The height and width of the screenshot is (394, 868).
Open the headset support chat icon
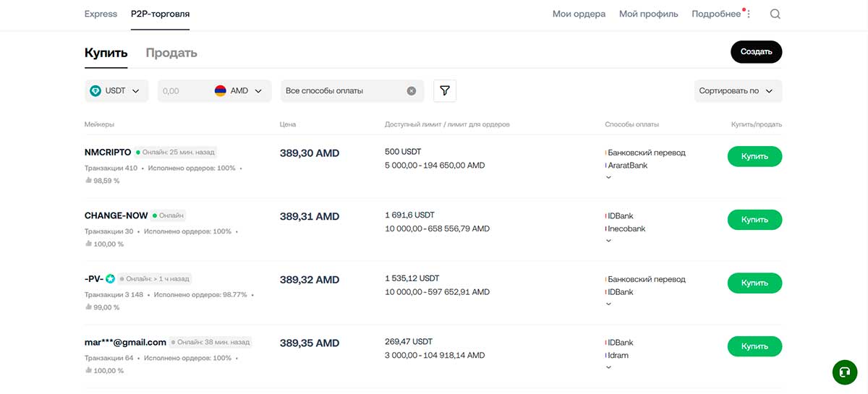pyautogui.click(x=844, y=372)
